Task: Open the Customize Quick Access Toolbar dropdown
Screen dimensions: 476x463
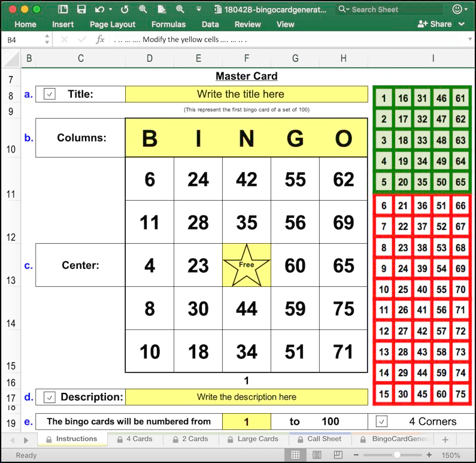Action: (x=199, y=9)
